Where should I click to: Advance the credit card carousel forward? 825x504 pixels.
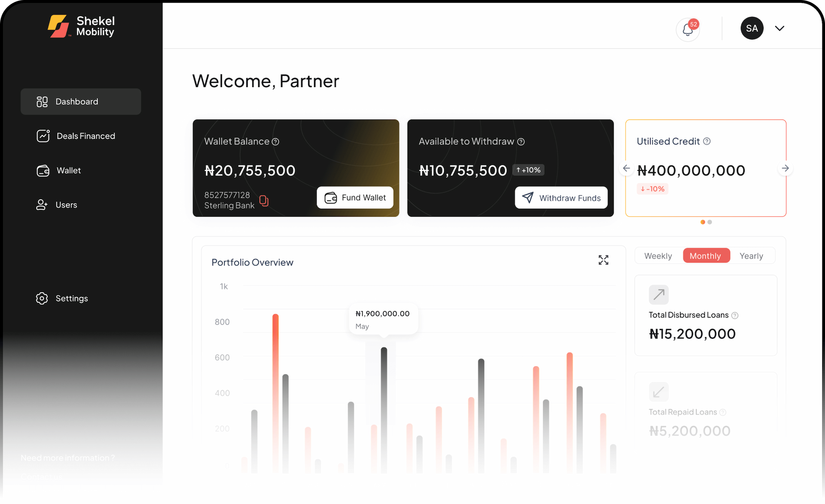[x=785, y=168]
